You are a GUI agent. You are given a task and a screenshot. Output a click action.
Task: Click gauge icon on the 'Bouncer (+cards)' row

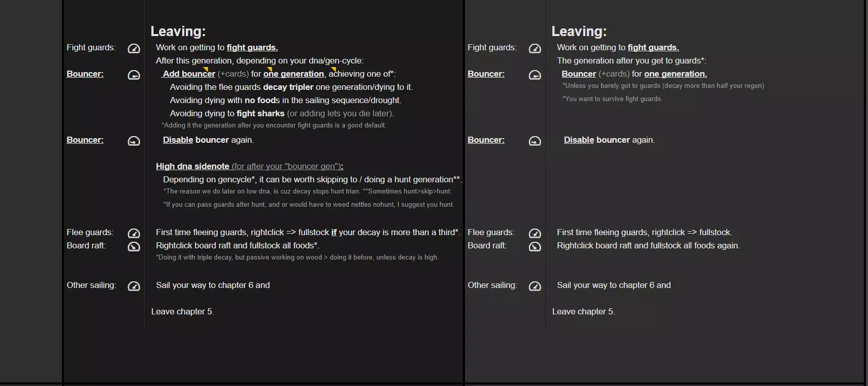[x=535, y=75]
